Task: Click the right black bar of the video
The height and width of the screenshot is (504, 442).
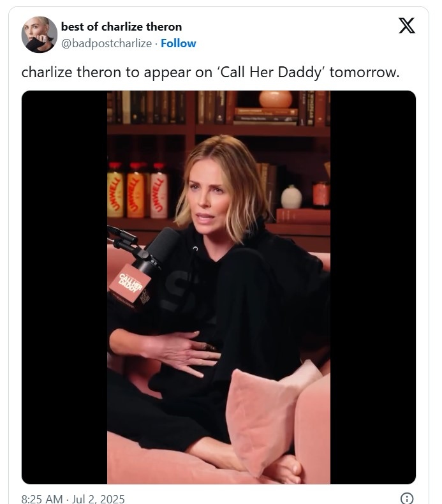Action: coord(373,287)
